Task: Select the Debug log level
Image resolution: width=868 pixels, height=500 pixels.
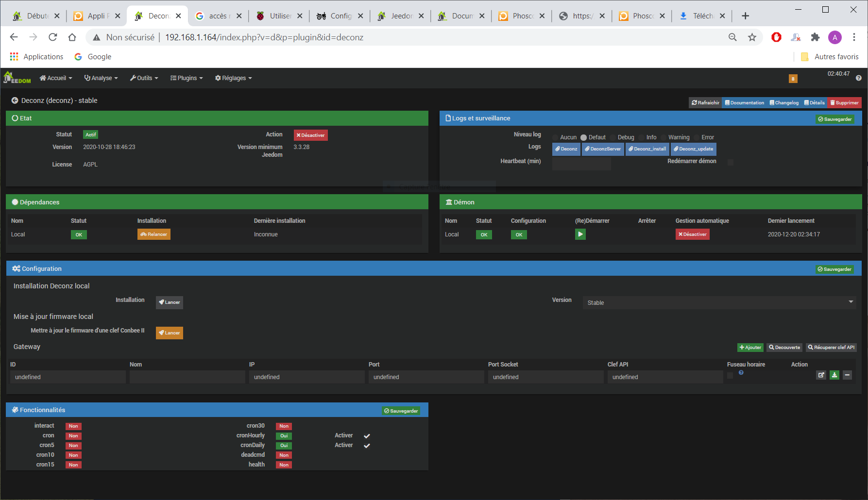Action: 613,137
